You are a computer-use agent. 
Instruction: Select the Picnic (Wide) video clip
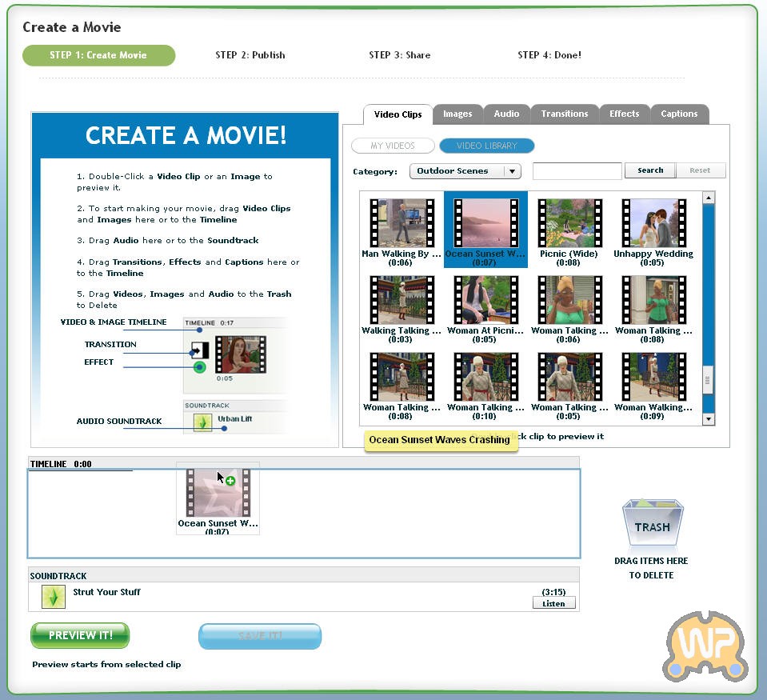point(569,223)
